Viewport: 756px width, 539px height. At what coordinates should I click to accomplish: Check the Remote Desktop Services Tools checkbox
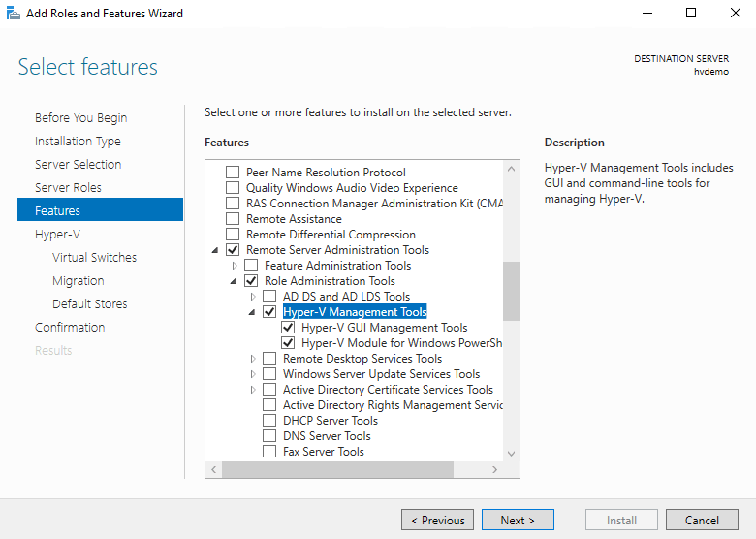click(269, 359)
